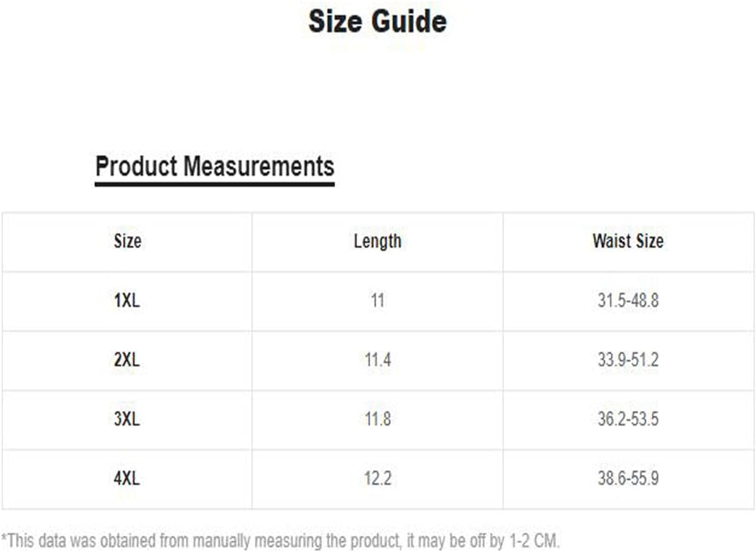Click the underline beneath Product Measurements
This screenshot has width=756, height=552.
pyautogui.click(x=215, y=184)
